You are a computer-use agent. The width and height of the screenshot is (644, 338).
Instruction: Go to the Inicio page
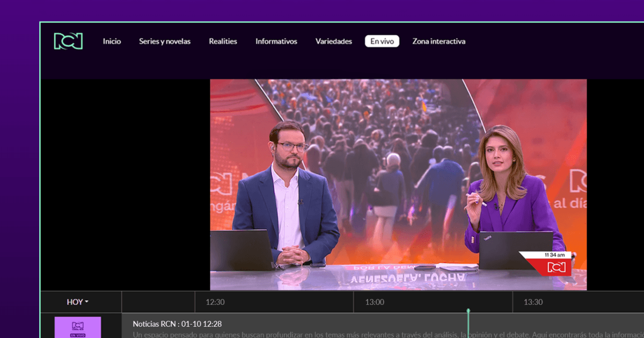(x=112, y=41)
